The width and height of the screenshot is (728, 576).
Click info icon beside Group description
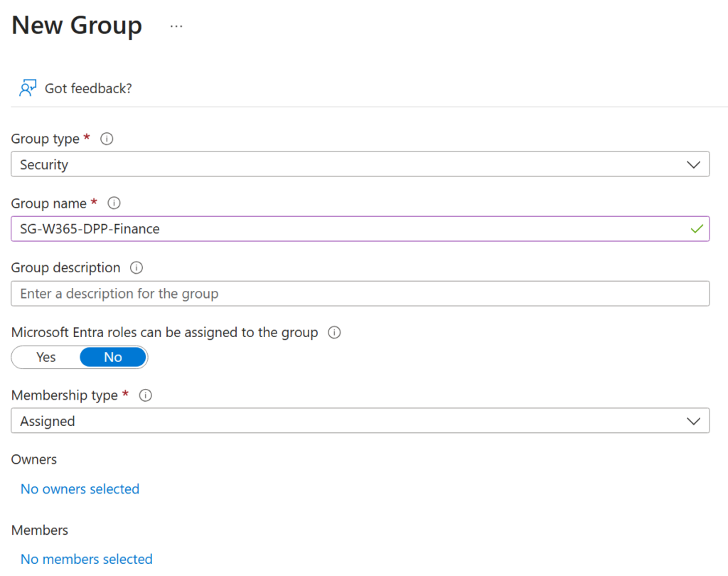coord(137,268)
